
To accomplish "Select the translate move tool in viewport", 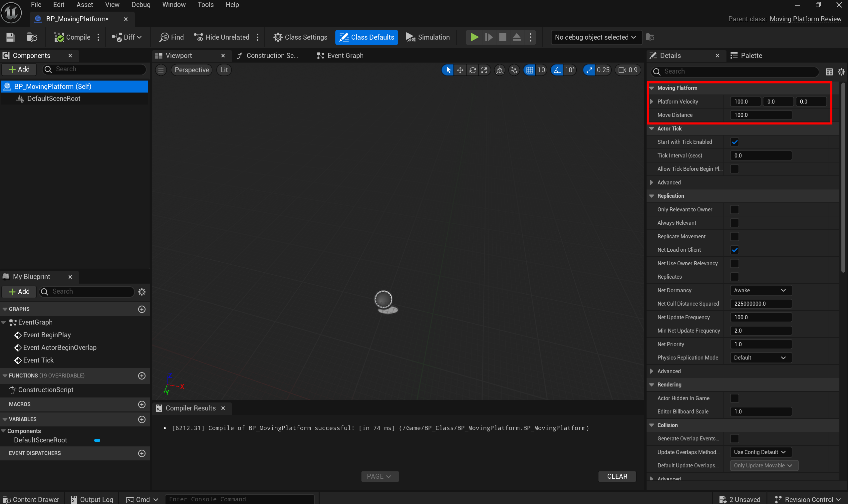I will coord(460,70).
